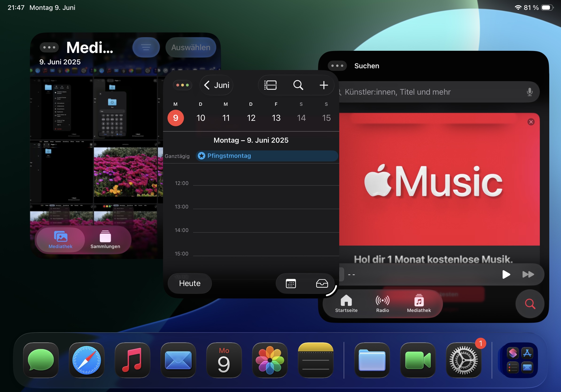Screen dimensions: 561x392
Task: Open Messages app in the dock
Action: pyautogui.click(x=41, y=360)
